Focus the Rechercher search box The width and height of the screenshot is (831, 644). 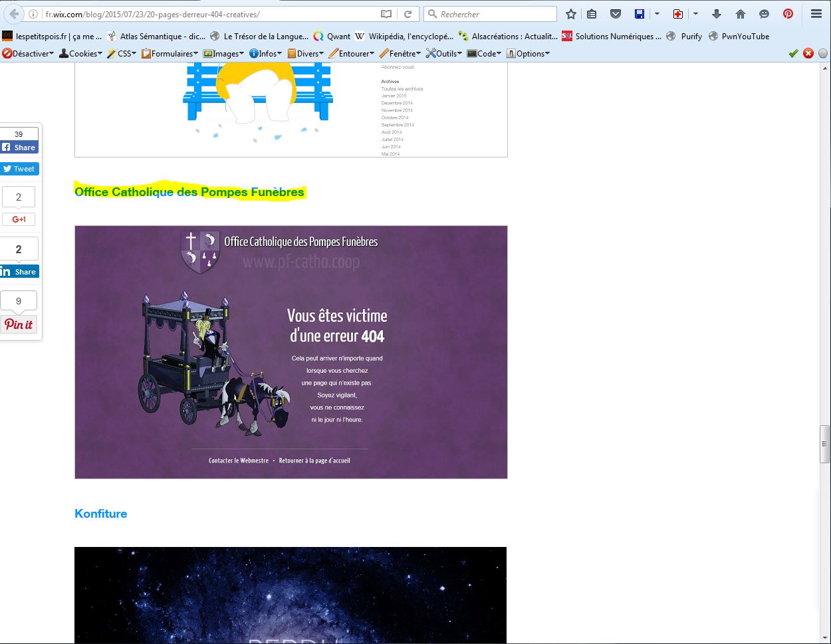(490, 14)
